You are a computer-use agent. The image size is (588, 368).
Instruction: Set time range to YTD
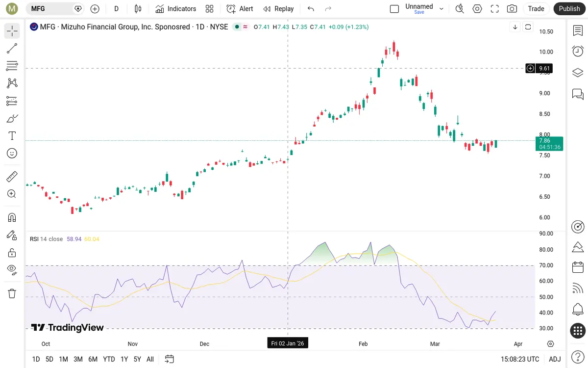coord(109,359)
